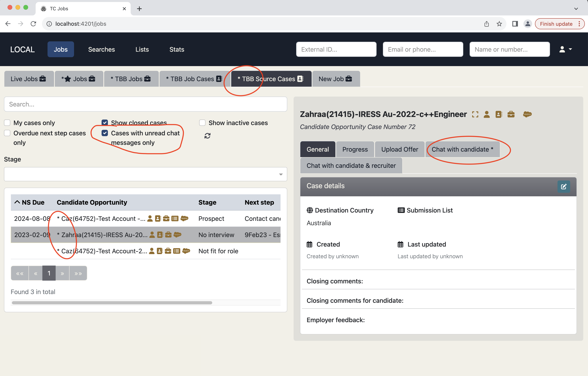Click the Finish update button
The image size is (588, 376).
(556, 24)
